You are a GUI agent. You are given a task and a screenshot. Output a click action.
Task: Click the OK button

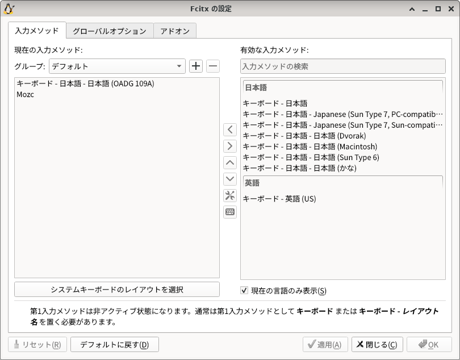point(429,344)
